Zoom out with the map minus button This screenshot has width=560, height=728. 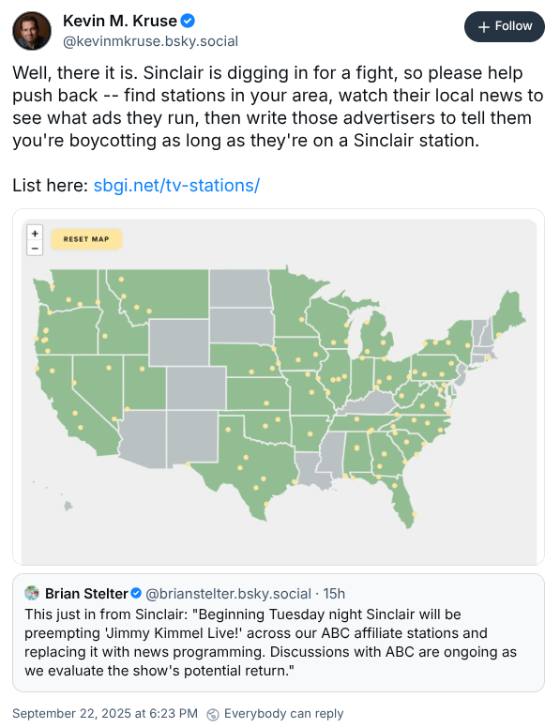(35, 248)
